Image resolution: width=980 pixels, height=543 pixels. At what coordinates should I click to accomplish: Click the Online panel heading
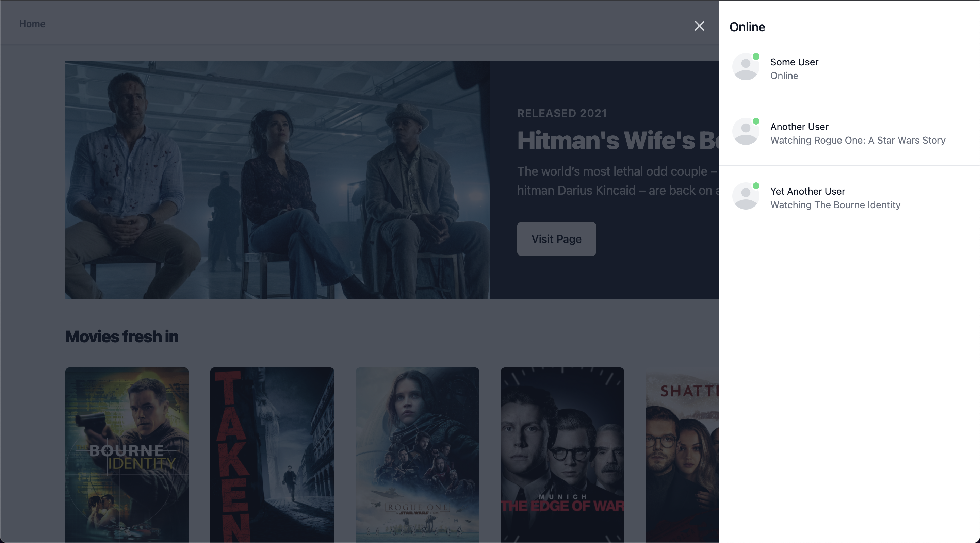(747, 27)
